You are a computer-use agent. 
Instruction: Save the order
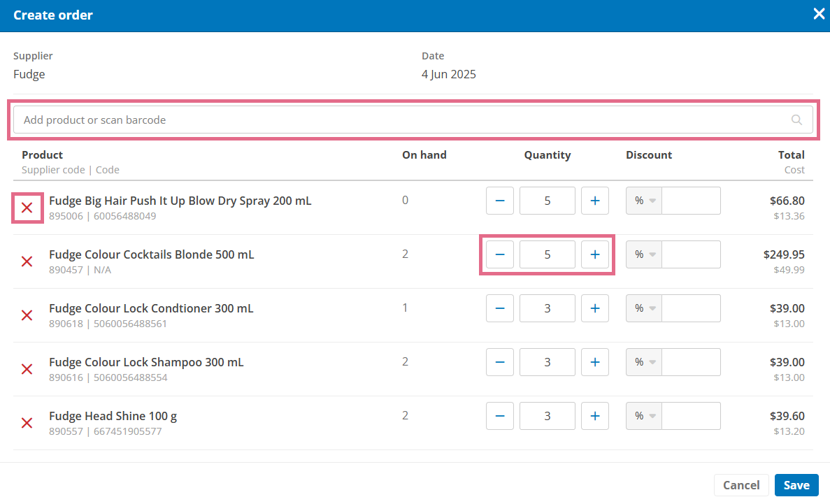tap(796, 485)
